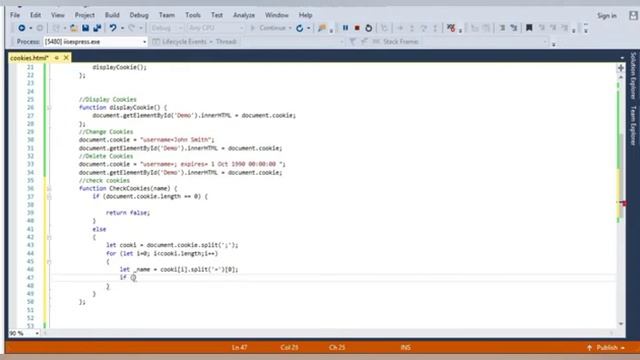Click the Col 21 status bar entry
640x360 pixels.
(x=289, y=347)
